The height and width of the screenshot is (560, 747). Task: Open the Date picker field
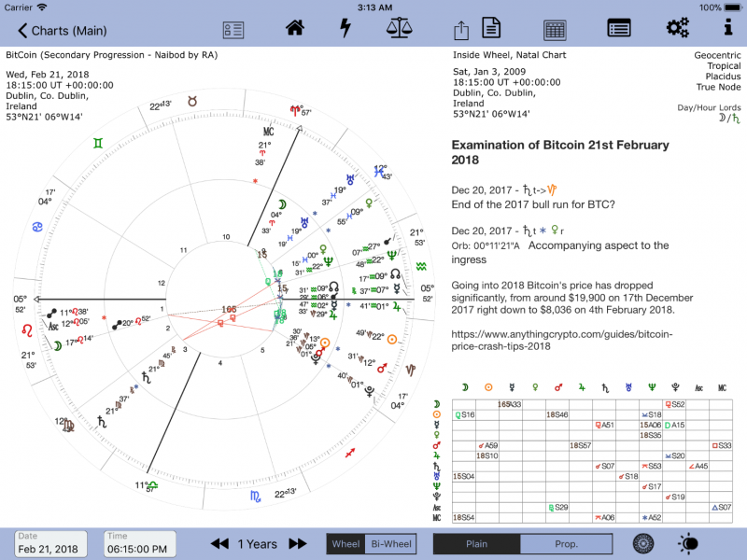[51, 543]
